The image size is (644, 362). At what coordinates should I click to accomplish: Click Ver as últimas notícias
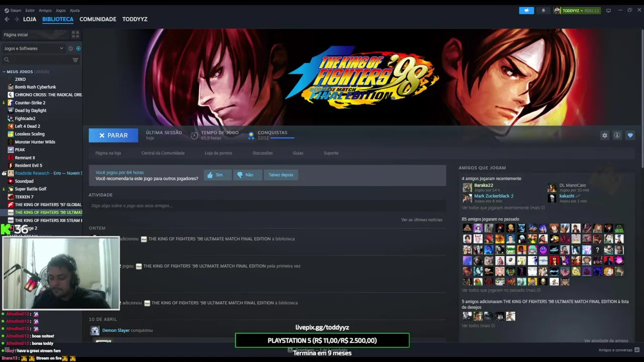point(422,220)
